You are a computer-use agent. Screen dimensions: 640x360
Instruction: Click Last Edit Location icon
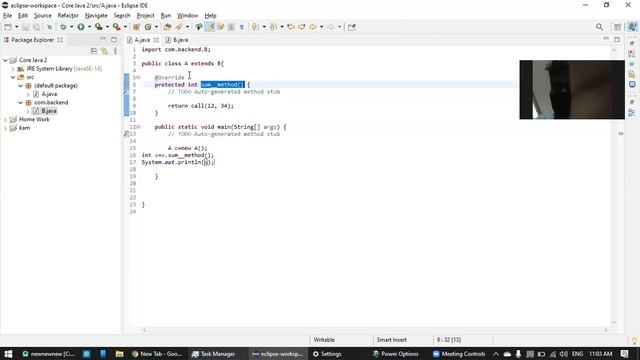[x=291, y=27]
